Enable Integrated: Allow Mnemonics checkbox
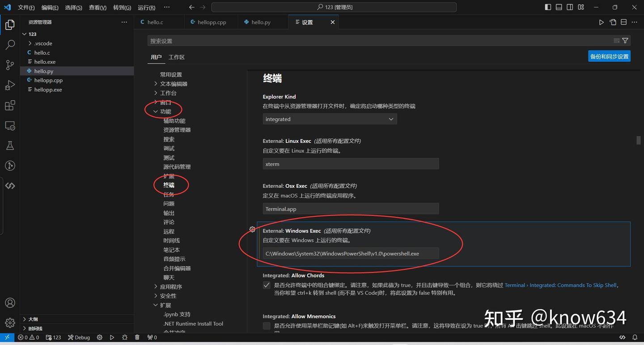Screen dimensions: 644x345 tap(267, 326)
